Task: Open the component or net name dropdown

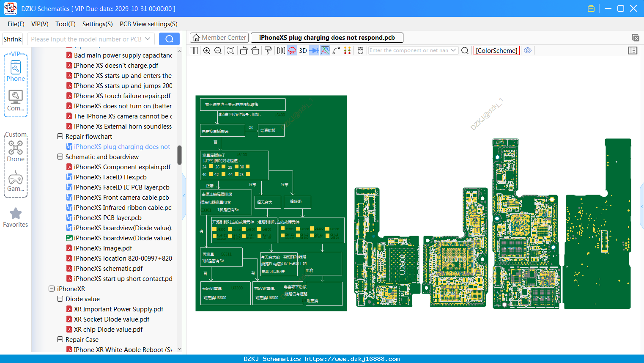Action: point(453,50)
